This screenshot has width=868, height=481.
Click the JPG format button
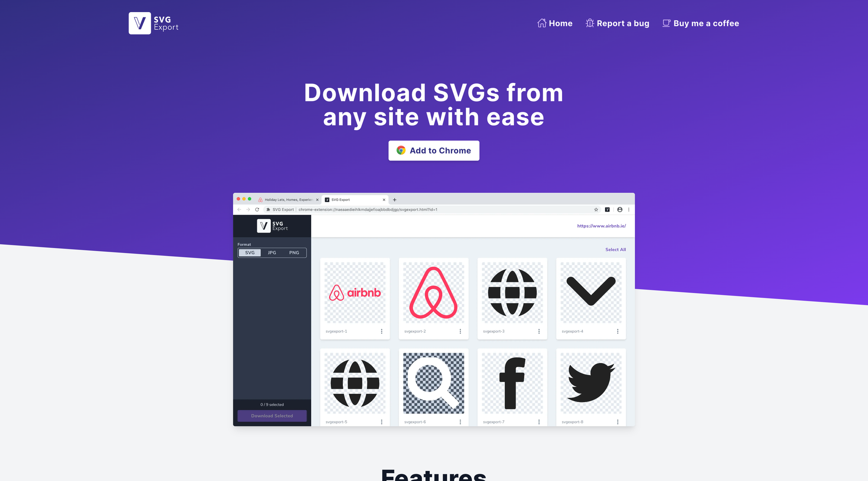[x=272, y=252]
